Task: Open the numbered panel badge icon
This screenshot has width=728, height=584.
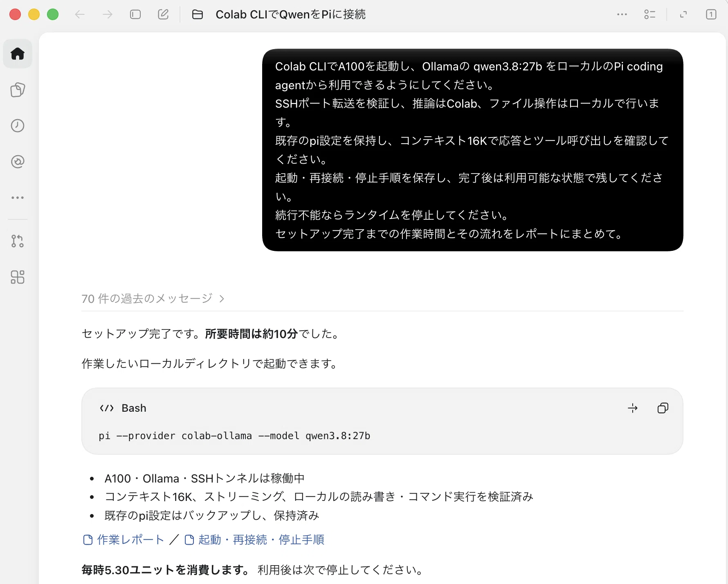Action: [711, 14]
